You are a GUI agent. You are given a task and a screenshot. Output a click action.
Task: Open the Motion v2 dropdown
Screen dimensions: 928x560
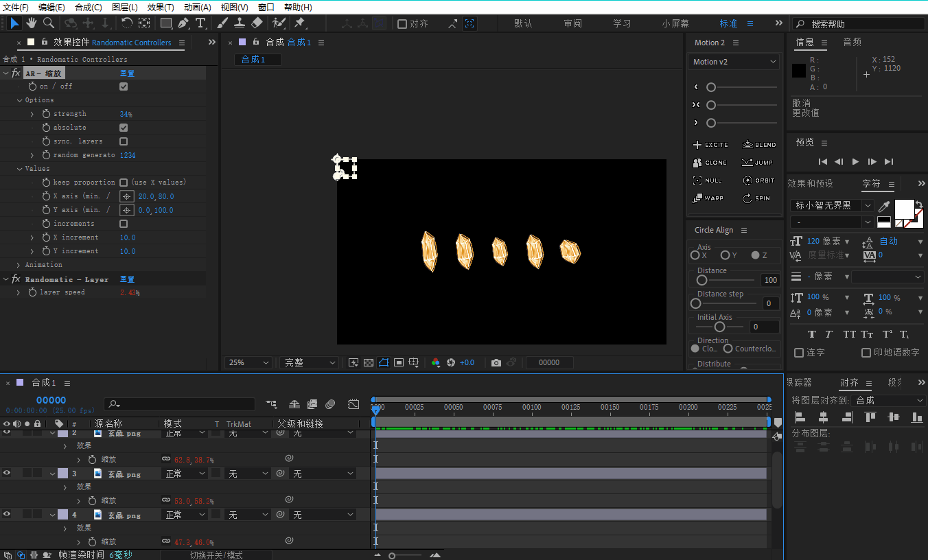[734, 62]
